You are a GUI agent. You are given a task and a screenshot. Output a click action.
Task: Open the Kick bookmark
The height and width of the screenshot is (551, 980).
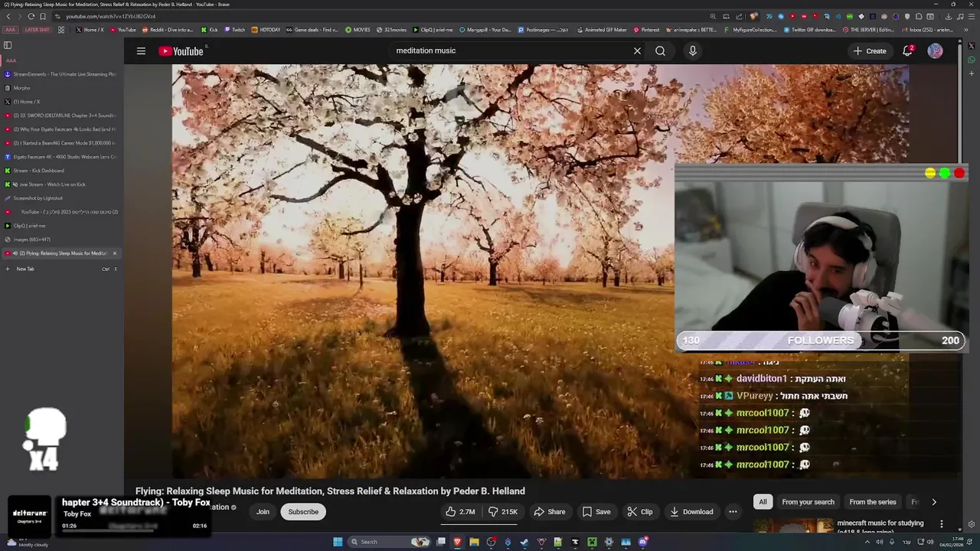[210, 30]
